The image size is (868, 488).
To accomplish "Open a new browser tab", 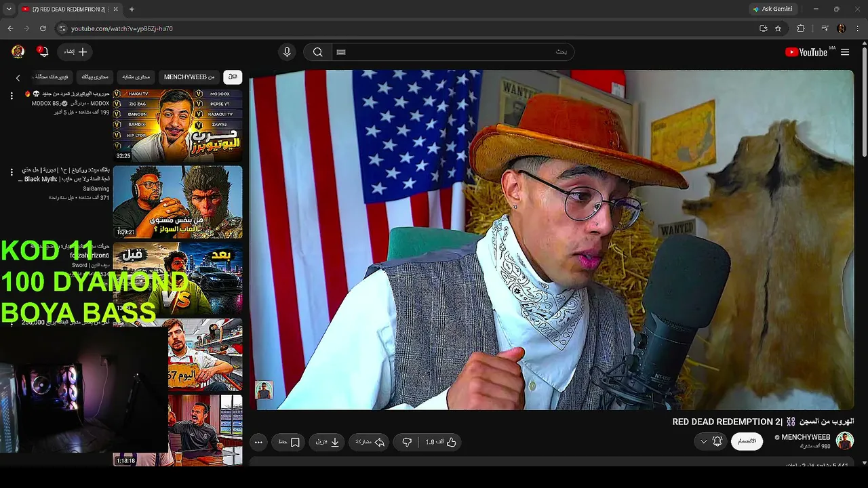I will pos(132,9).
